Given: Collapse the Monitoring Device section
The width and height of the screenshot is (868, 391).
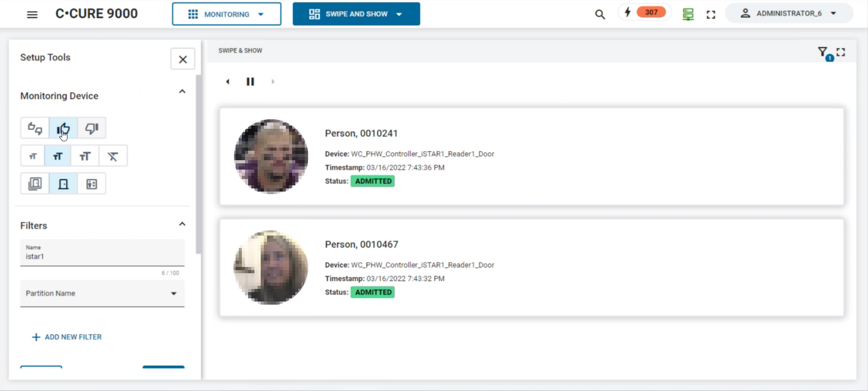Looking at the screenshot, I should pyautogui.click(x=182, y=92).
